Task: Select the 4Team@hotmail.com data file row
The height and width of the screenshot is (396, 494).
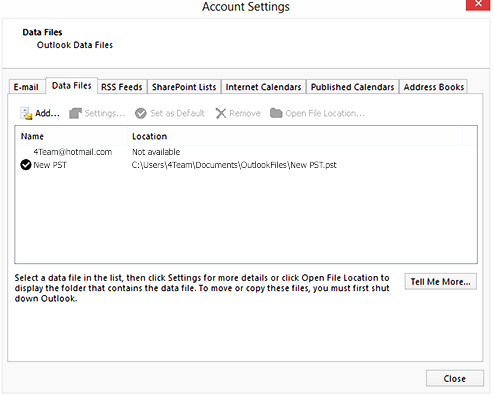Action: pos(246,152)
